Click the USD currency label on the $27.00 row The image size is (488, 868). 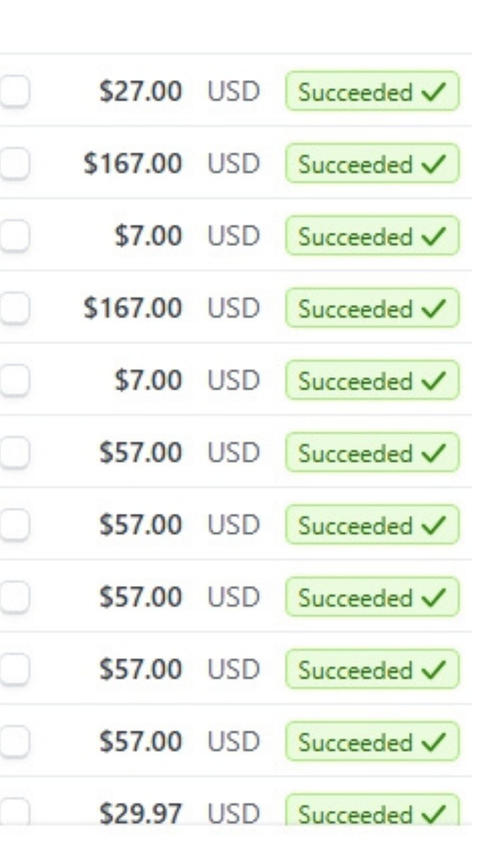pyautogui.click(x=234, y=91)
